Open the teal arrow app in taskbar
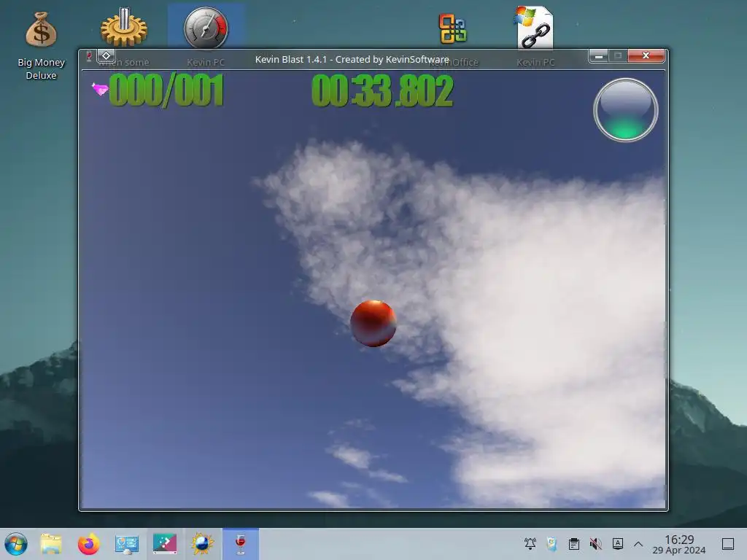The width and height of the screenshot is (747, 560). [165, 544]
